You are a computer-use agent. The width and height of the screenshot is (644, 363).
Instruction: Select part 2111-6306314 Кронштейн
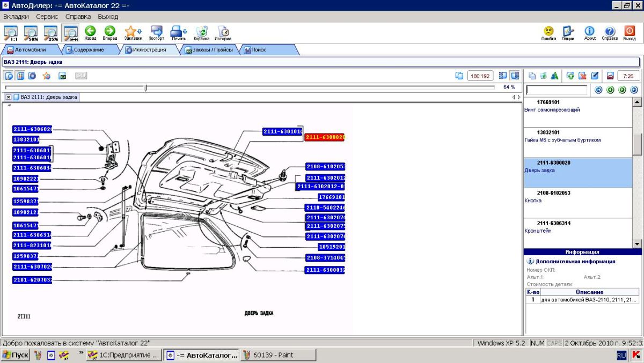tap(578, 233)
